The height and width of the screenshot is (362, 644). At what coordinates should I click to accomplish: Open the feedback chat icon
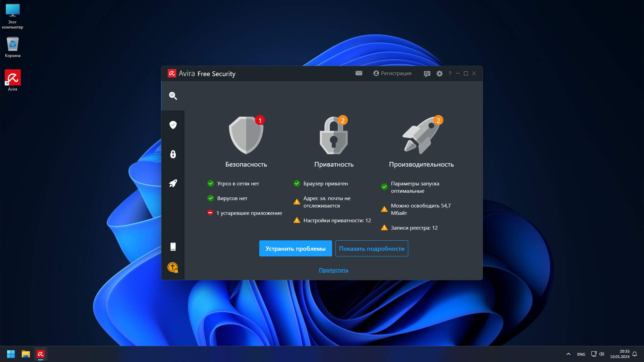427,74
